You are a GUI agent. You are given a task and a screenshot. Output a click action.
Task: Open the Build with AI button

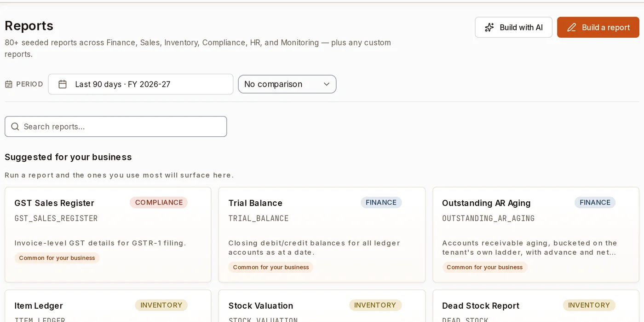tap(513, 28)
